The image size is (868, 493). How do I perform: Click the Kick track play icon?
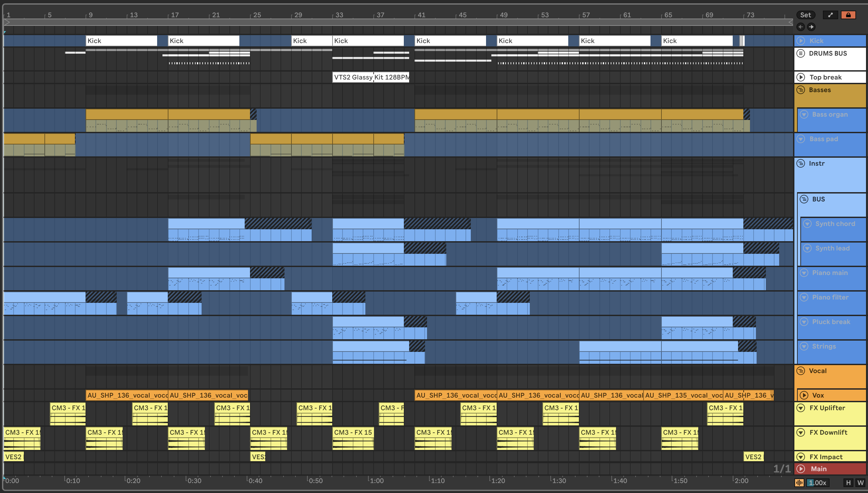[x=801, y=41]
